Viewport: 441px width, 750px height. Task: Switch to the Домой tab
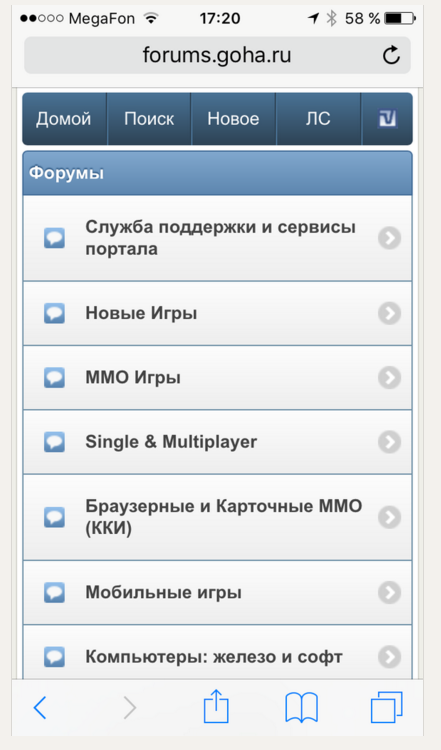coord(64,119)
